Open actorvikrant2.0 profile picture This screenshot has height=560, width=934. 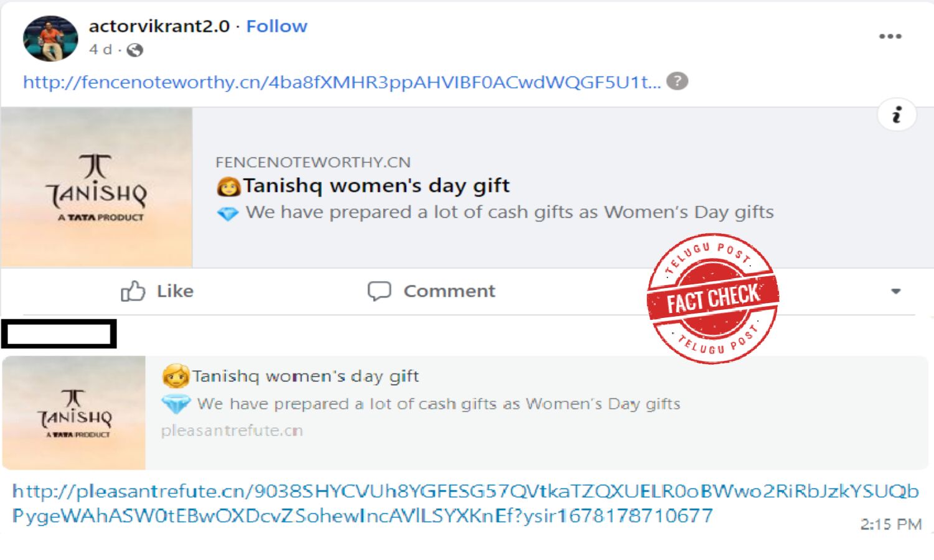click(x=50, y=39)
